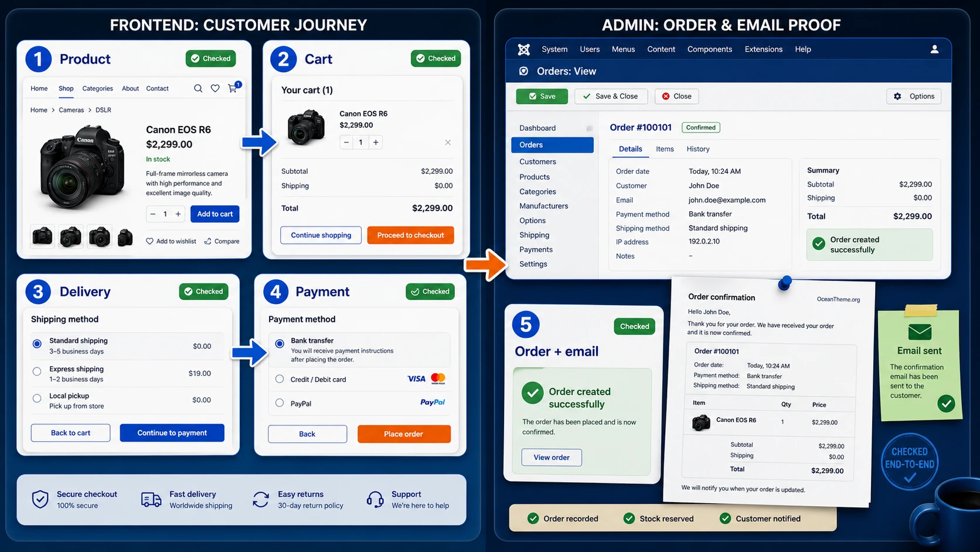The width and height of the screenshot is (980, 552).
Task: Click the search magnifier icon in Product panel
Action: (x=198, y=89)
